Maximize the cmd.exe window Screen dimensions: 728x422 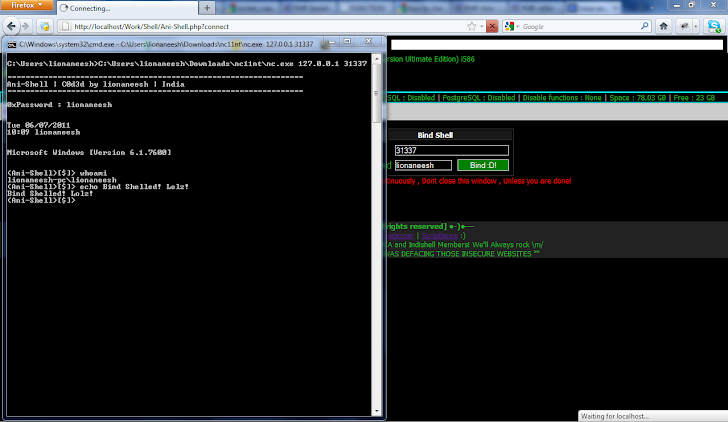[x=347, y=42]
